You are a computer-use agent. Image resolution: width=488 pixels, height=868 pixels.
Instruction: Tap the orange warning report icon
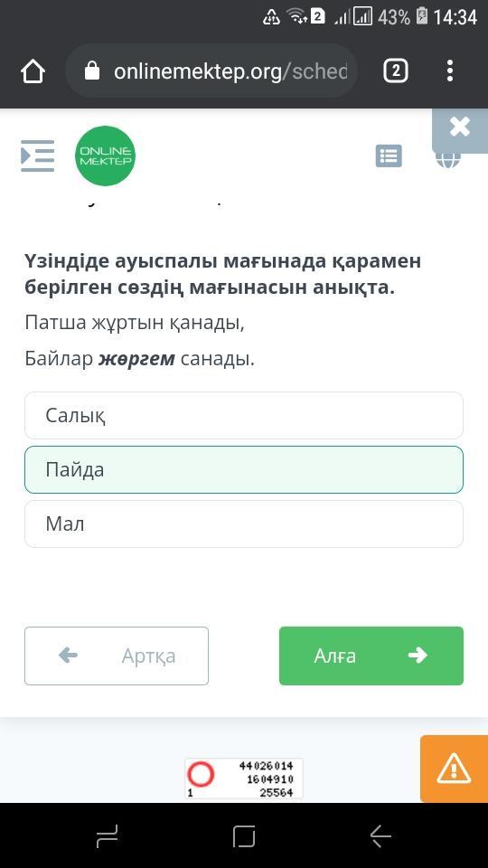click(454, 769)
